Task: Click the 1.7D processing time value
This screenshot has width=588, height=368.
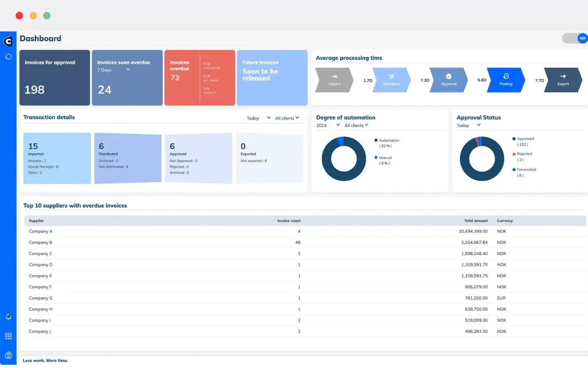Action: [x=368, y=81]
